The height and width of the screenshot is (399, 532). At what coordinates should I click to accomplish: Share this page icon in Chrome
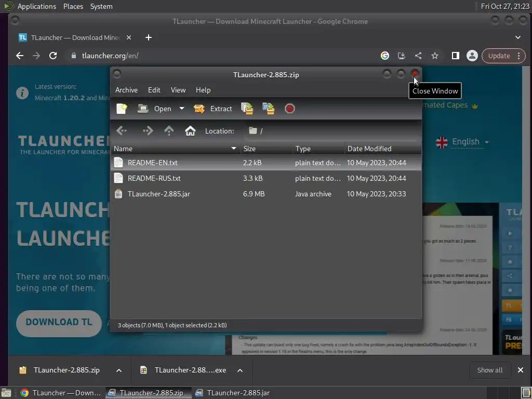click(x=418, y=56)
